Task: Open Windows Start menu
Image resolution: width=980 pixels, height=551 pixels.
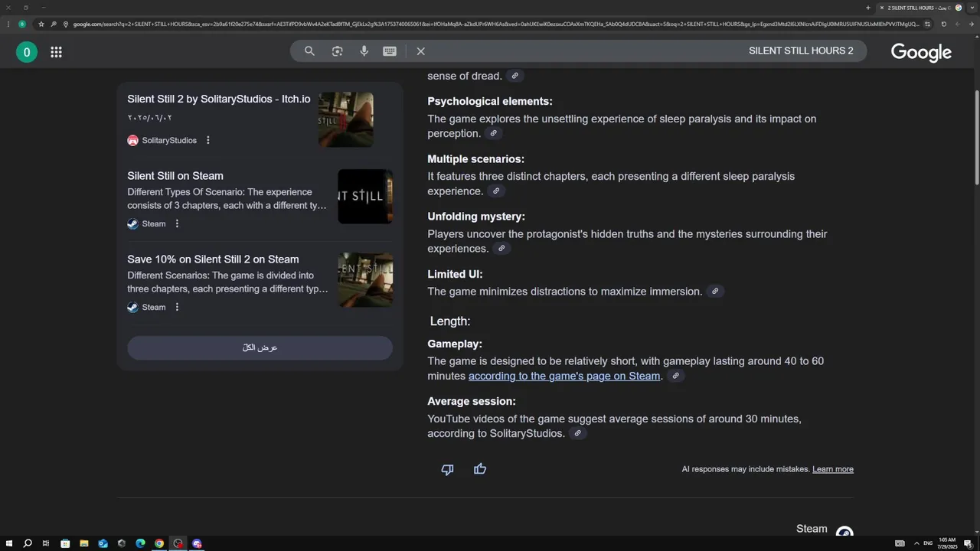Action: coord(9,543)
